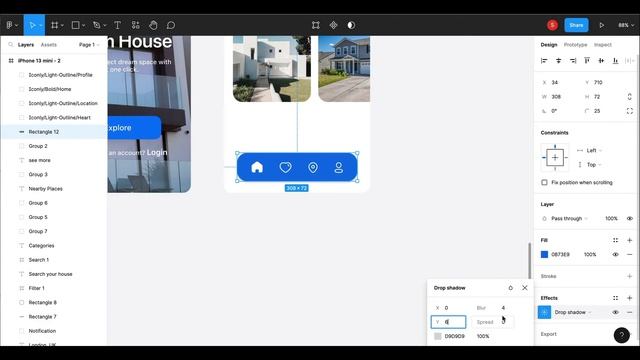This screenshot has height=360, width=640.
Task: Select the Rectangle shape tool
Action: click(x=76, y=25)
